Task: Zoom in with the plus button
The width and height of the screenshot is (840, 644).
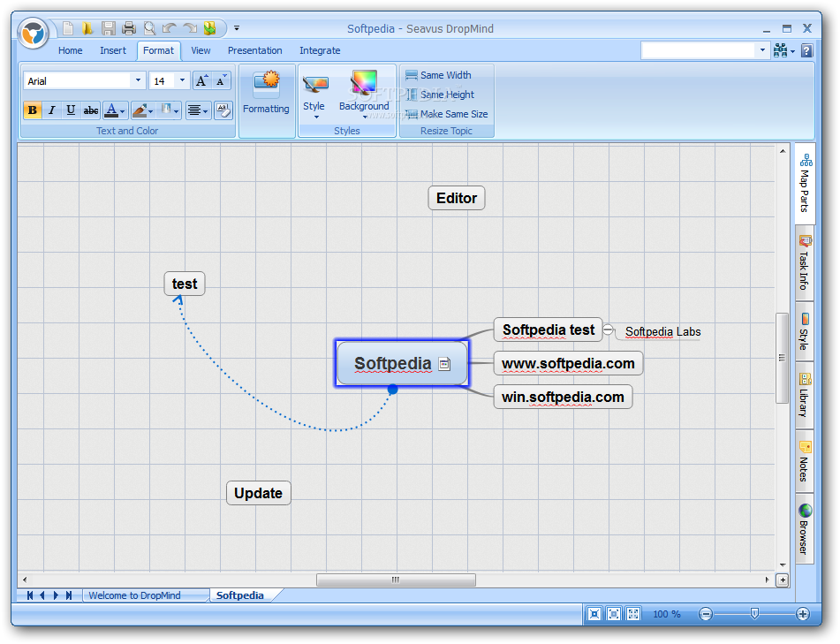Action: [x=803, y=614]
